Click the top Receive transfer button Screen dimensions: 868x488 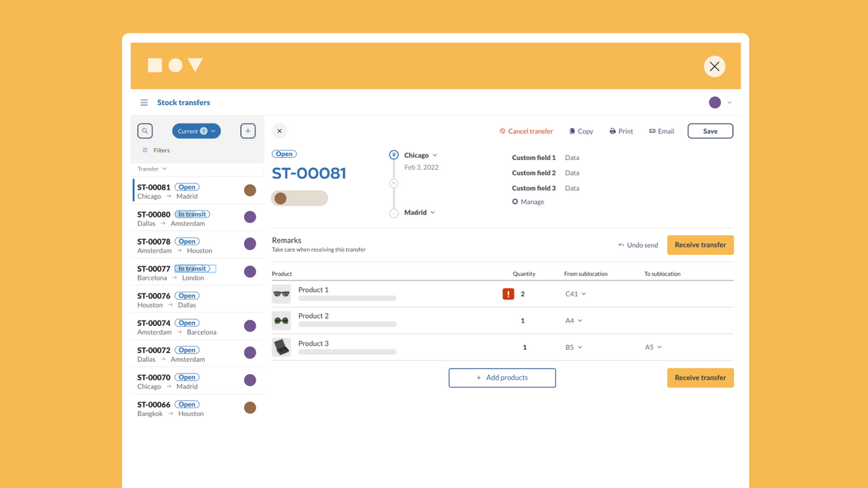(701, 245)
